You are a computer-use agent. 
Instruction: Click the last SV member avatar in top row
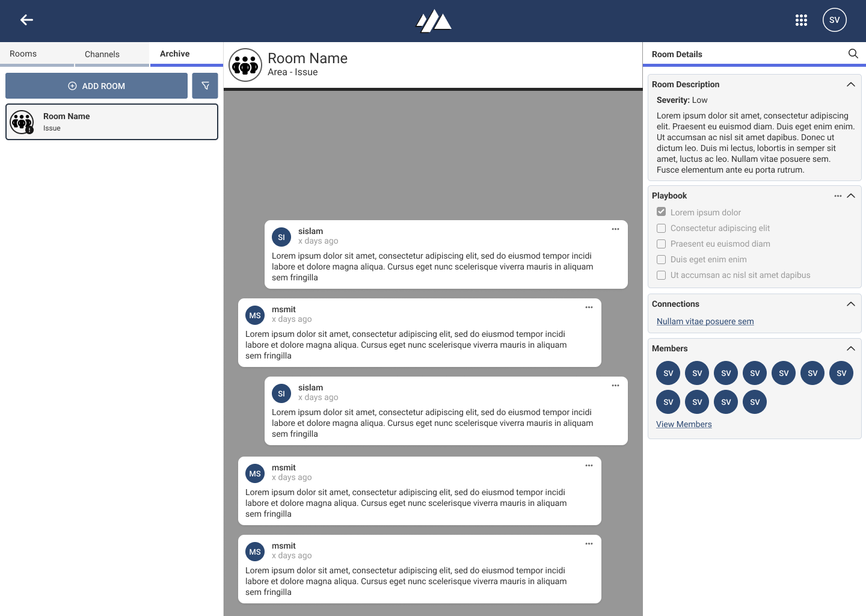[841, 373]
